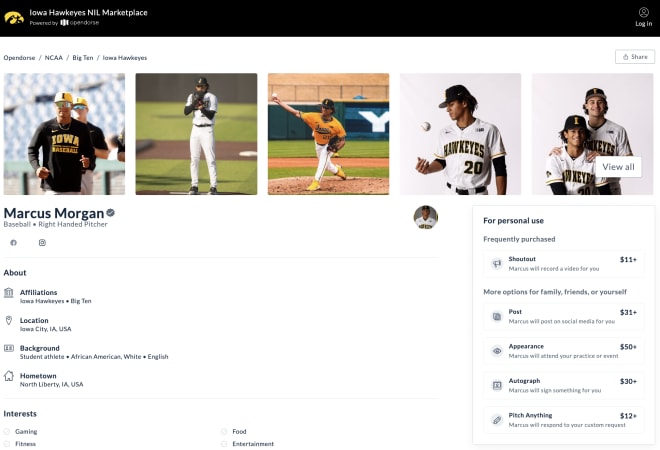Click the Affiliations building icon

point(8,293)
